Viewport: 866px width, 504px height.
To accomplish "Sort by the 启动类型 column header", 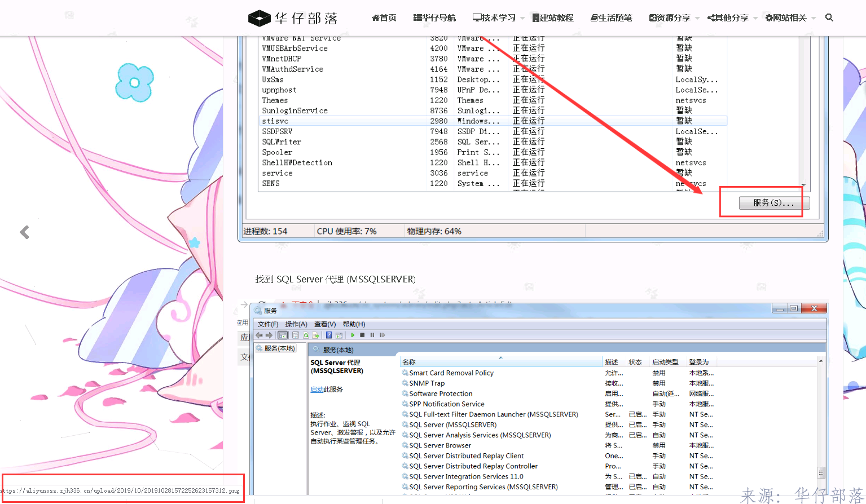I will [667, 362].
